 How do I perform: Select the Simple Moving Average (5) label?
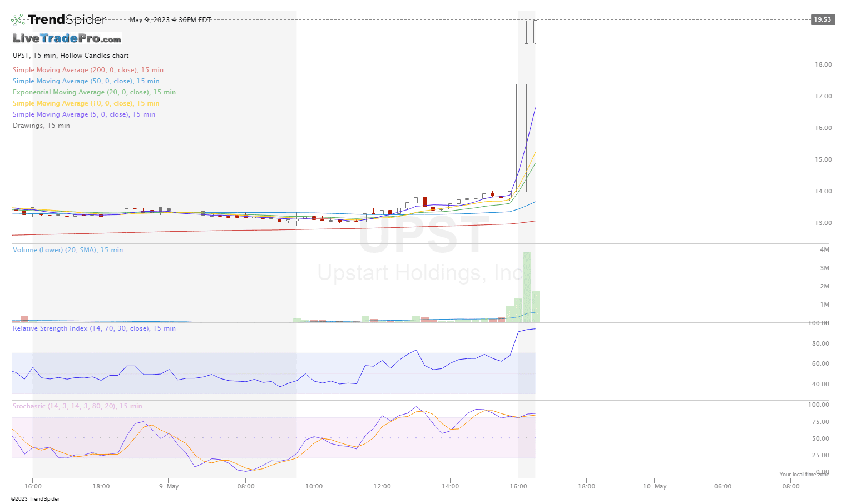84,114
